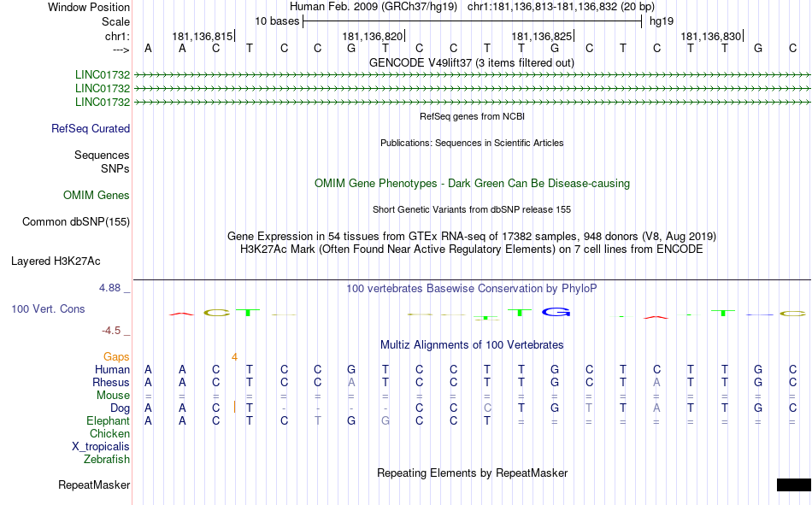Click the H3K27Ac Mark ENCODE track title
Screen dimensions: 812x505
(472, 250)
